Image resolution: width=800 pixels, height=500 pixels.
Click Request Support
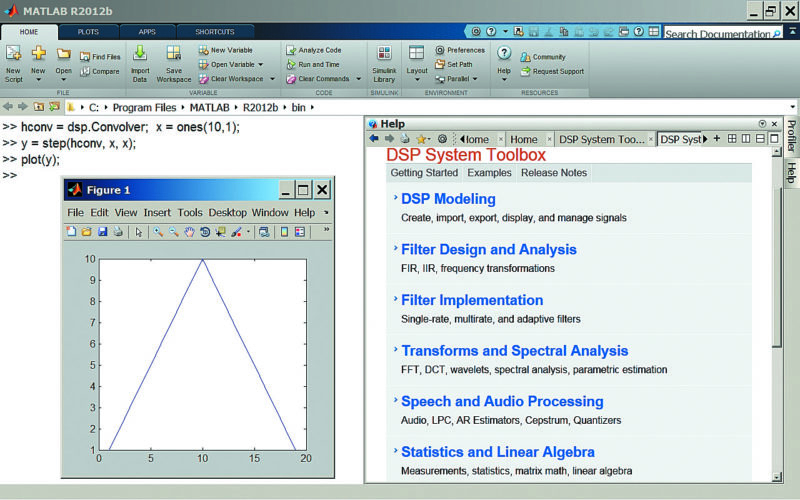(x=552, y=71)
